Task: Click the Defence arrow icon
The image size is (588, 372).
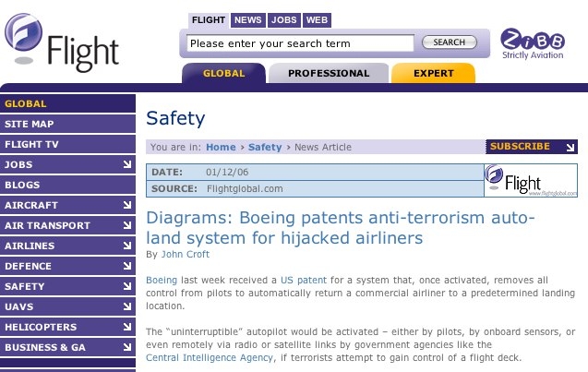Action: click(x=127, y=266)
